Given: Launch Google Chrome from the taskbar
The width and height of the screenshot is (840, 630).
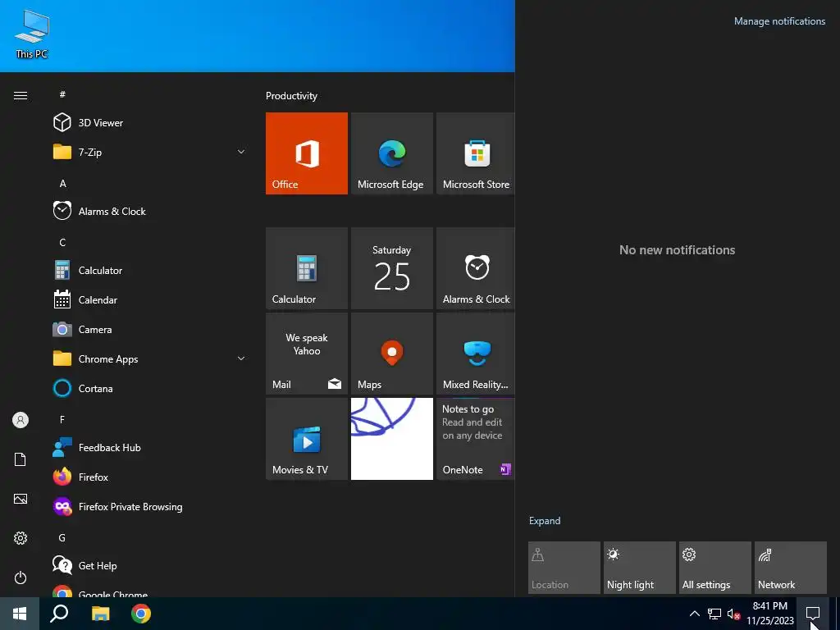Looking at the screenshot, I should pyautogui.click(x=141, y=614).
